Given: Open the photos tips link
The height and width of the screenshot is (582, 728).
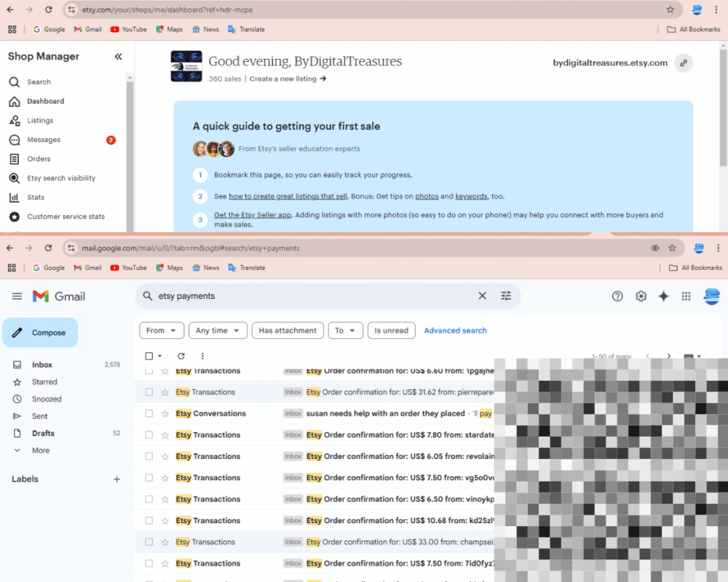Looking at the screenshot, I should click(427, 196).
